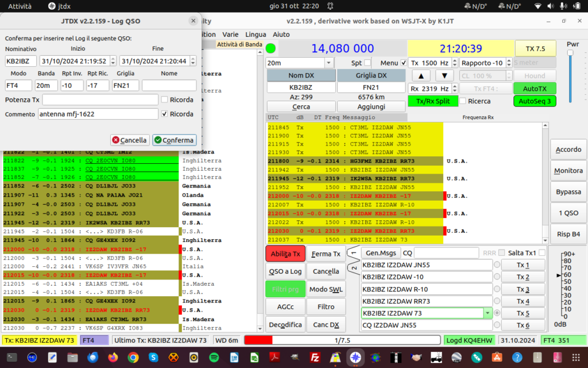Enable the Salta Tx1 checkbox
588x368 pixels.
point(542,253)
